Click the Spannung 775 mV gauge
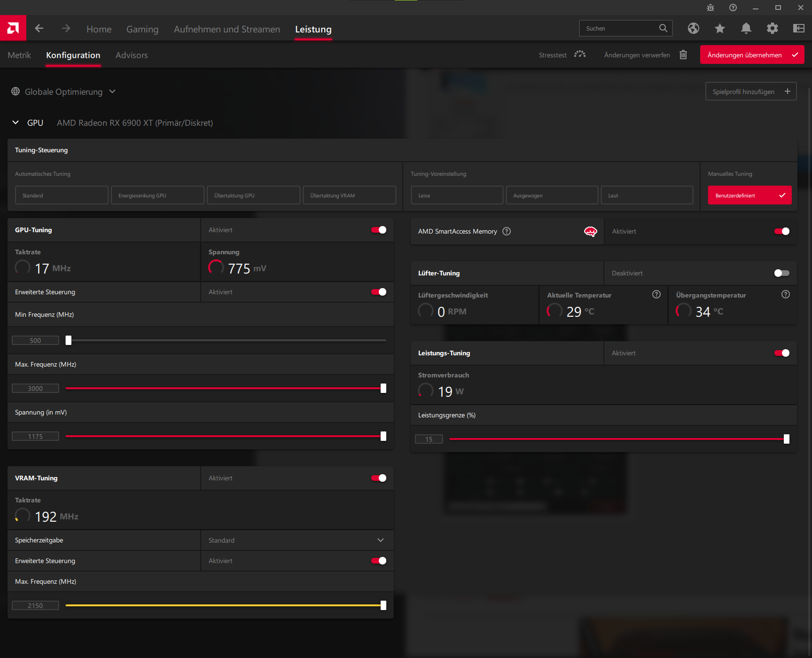 (x=216, y=267)
